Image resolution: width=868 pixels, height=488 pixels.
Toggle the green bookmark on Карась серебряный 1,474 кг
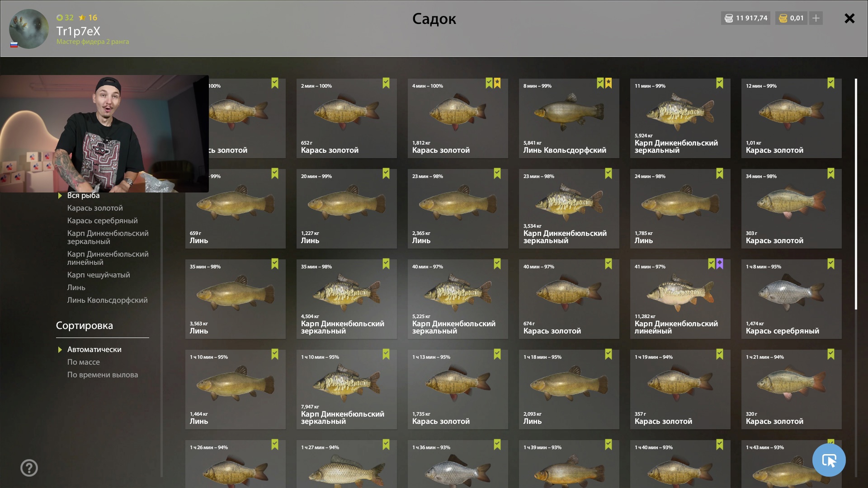[x=831, y=264]
